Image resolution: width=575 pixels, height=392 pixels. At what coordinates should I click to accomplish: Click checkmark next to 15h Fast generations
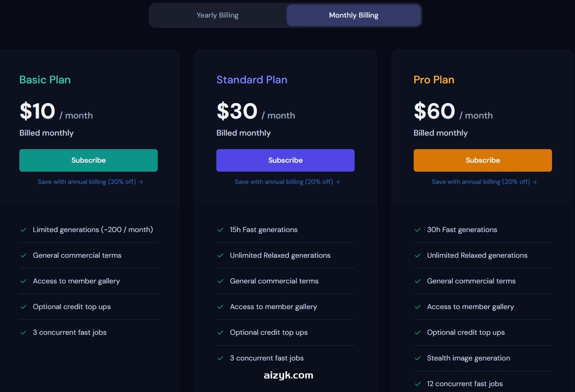220,230
